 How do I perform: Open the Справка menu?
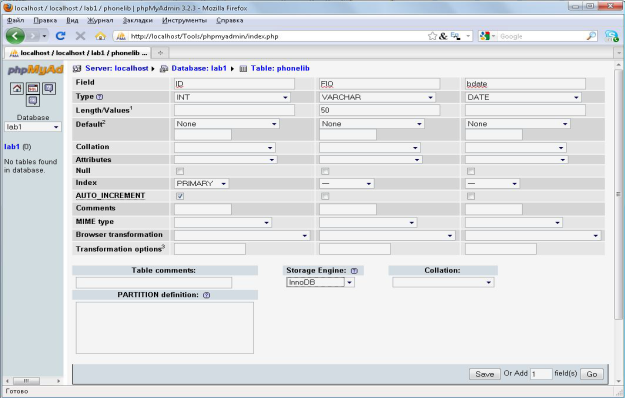coord(230,20)
